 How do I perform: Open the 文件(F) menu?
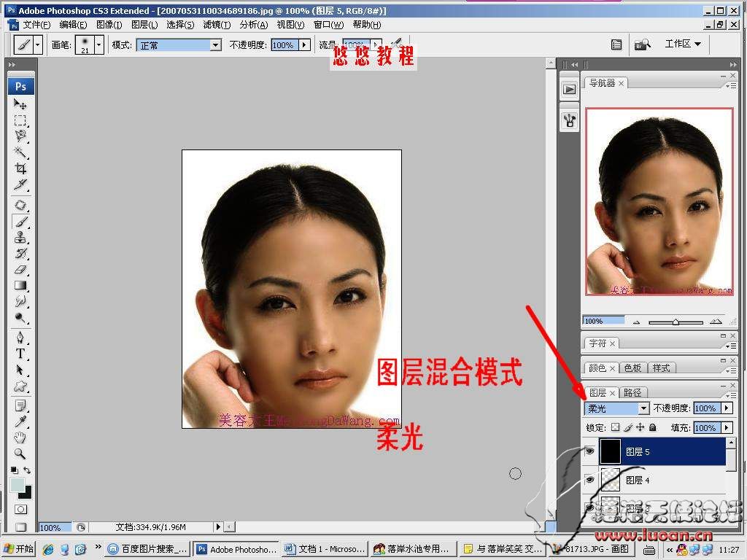point(36,25)
